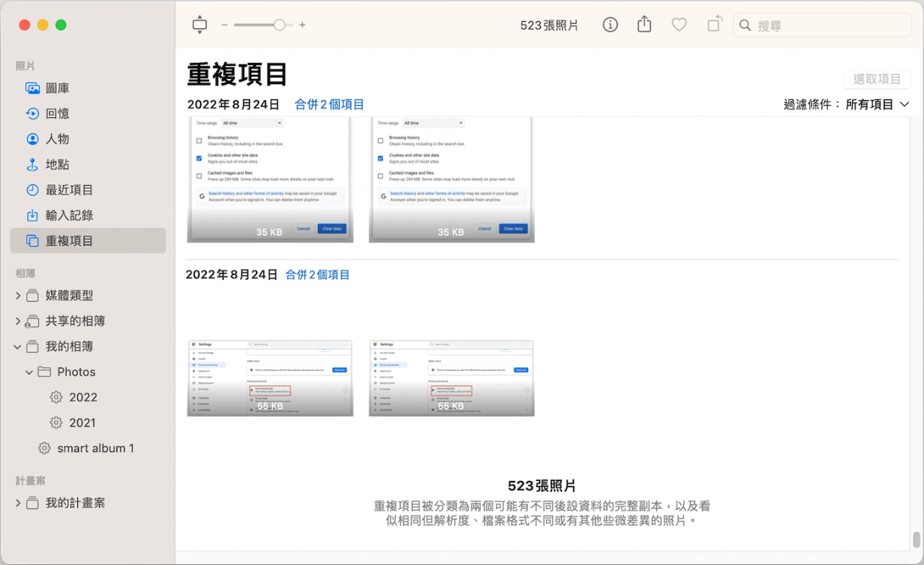
Task: Expand the 共享的相簿 chevron
Action: [17, 321]
